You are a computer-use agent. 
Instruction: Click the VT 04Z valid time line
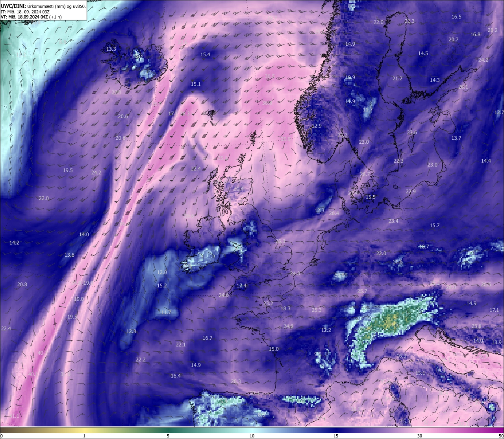[31, 17]
